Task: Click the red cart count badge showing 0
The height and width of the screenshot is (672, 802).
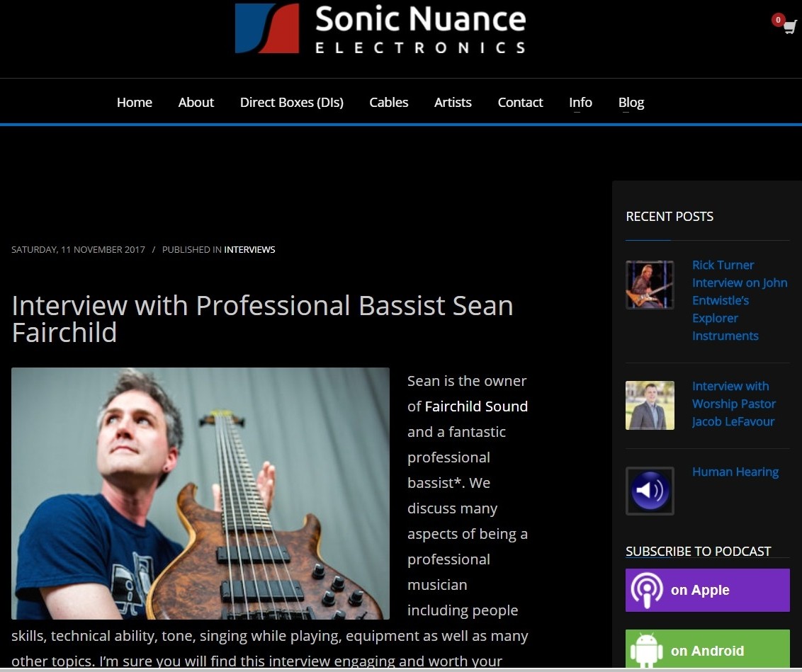Action: 777,20
